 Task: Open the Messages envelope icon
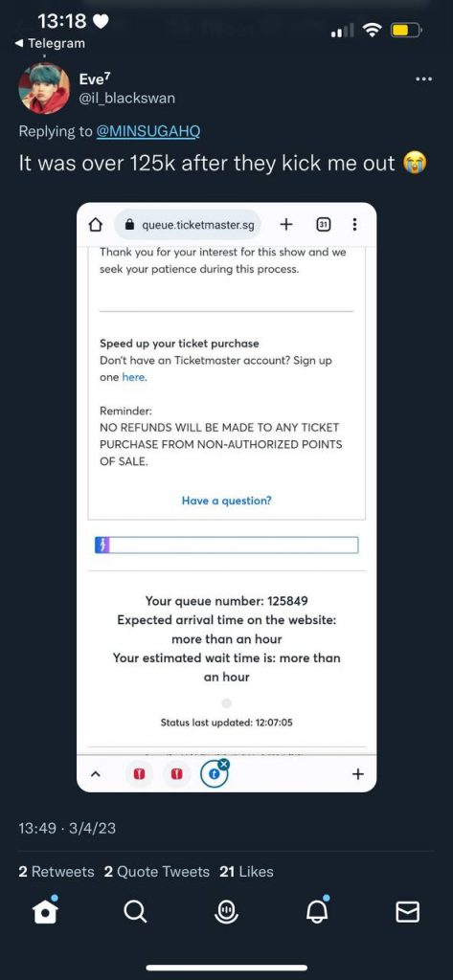pyautogui.click(x=407, y=913)
